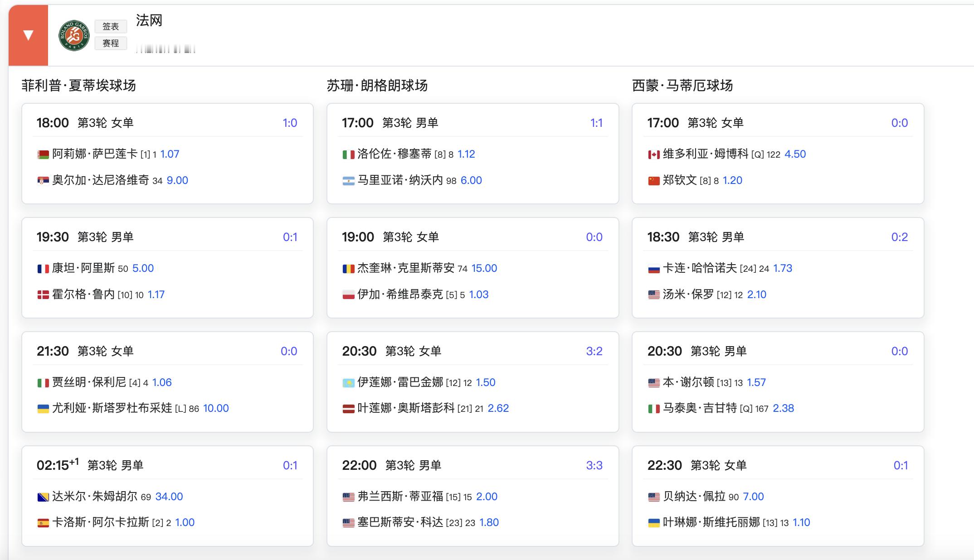Open player 马泰奥·吉甘特
The height and width of the screenshot is (560, 974).
click(700, 408)
